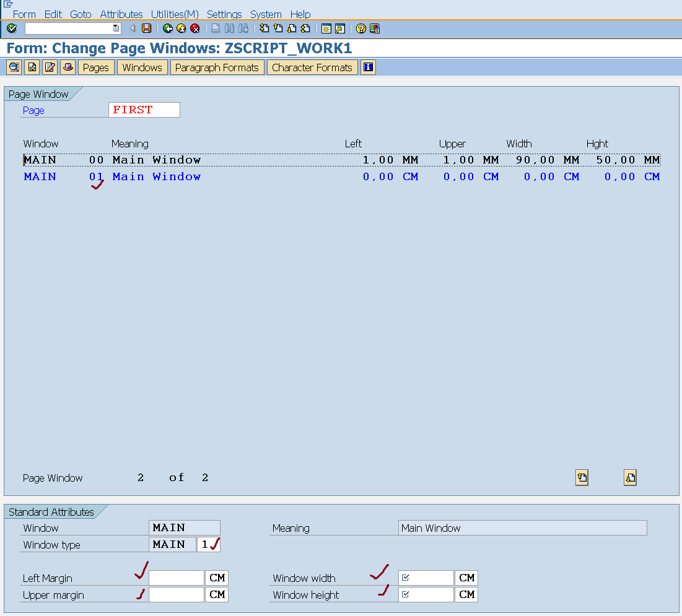Select the Find icon in the application toolbar
Image resolution: width=682 pixels, height=616 pixels.
[14, 67]
